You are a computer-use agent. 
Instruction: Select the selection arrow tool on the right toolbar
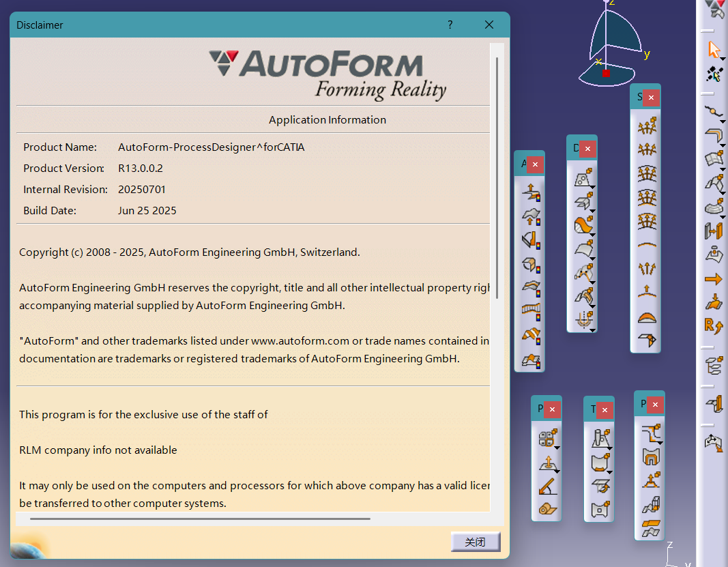tap(714, 48)
